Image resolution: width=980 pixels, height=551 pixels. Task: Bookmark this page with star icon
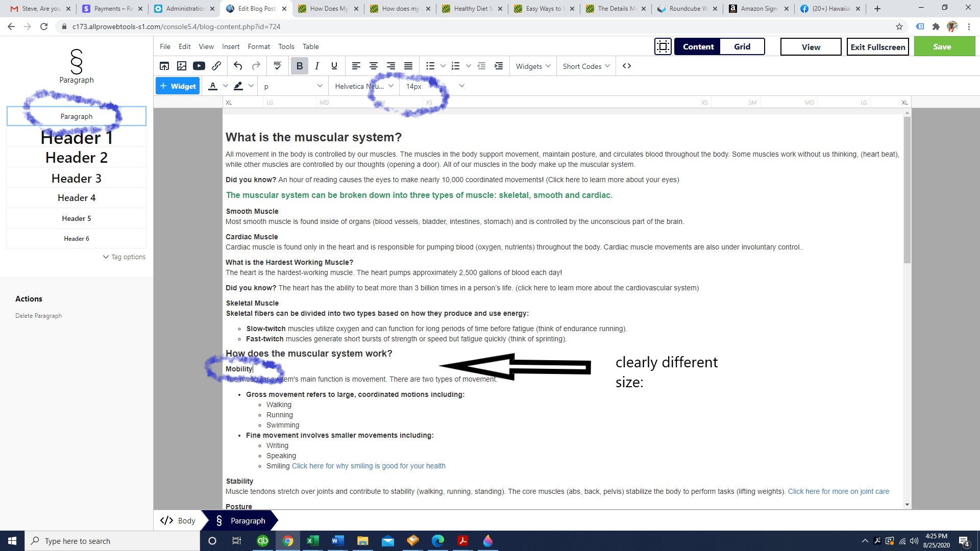[x=899, y=27]
